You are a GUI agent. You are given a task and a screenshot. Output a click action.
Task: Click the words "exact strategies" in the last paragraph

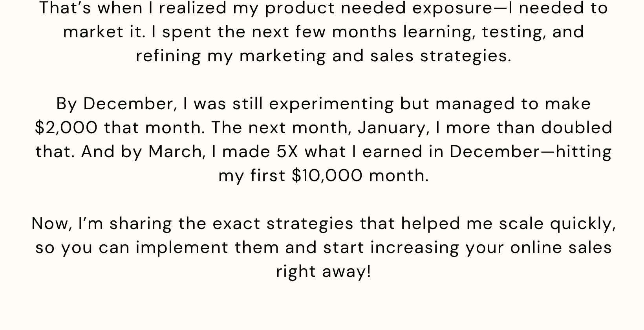pyautogui.click(x=283, y=224)
